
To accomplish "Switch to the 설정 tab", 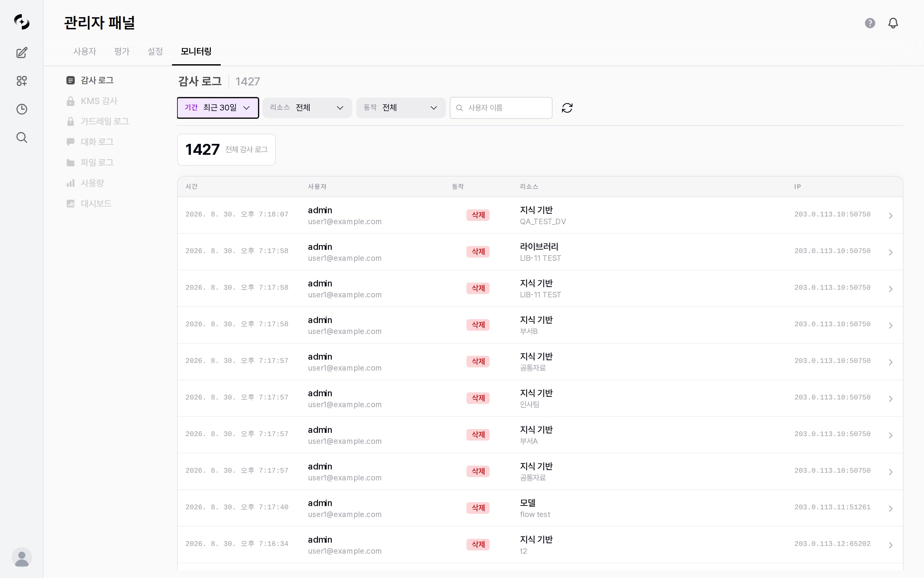I will [x=155, y=51].
